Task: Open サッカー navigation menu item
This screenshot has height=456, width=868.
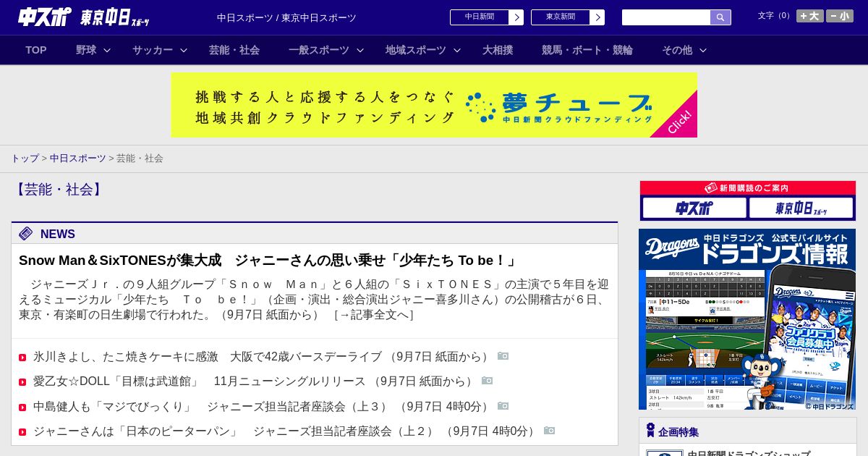Action: coord(153,50)
